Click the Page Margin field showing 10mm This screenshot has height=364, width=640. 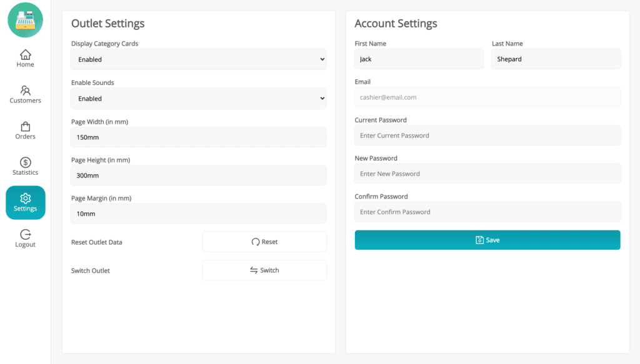[198, 213]
